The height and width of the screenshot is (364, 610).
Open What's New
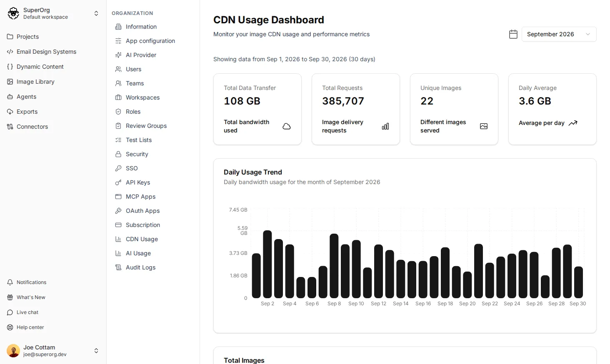(31, 297)
